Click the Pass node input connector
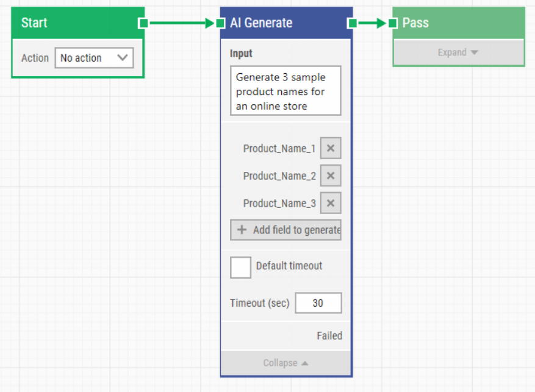This screenshot has width=535, height=392. (x=393, y=23)
